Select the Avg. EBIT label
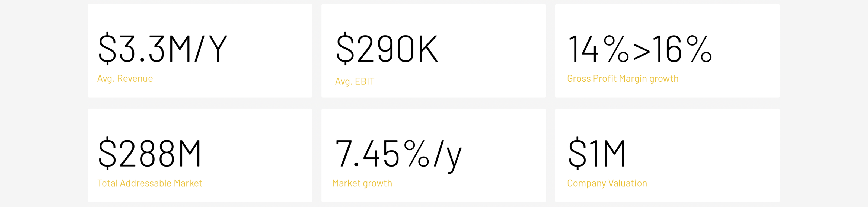Viewport: 868px width, 207px height. (x=355, y=82)
